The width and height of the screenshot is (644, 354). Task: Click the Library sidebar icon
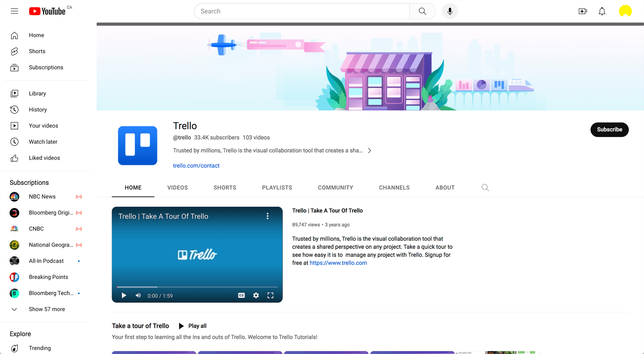[x=15, y=94]
